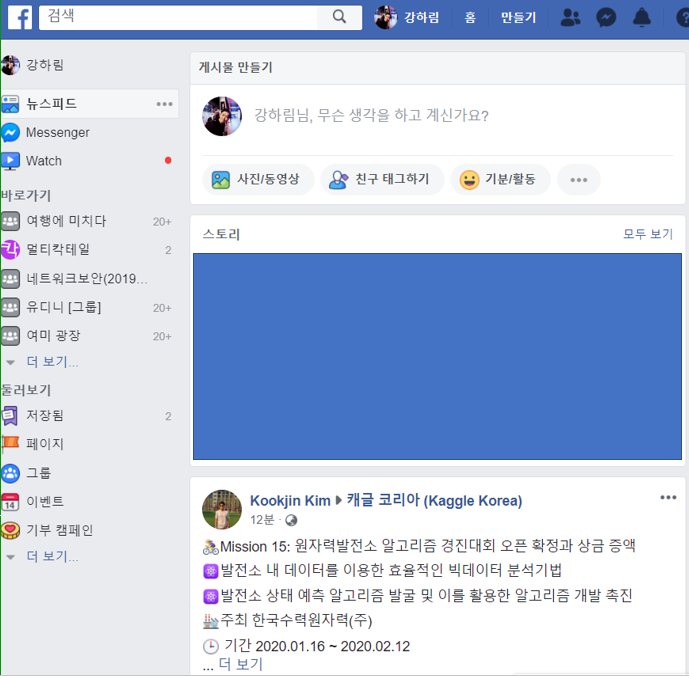Open 멀티칵테일 shortcut text
This screenshot has width=689, height=676.
pyautogui.click(x=58, y=250)
